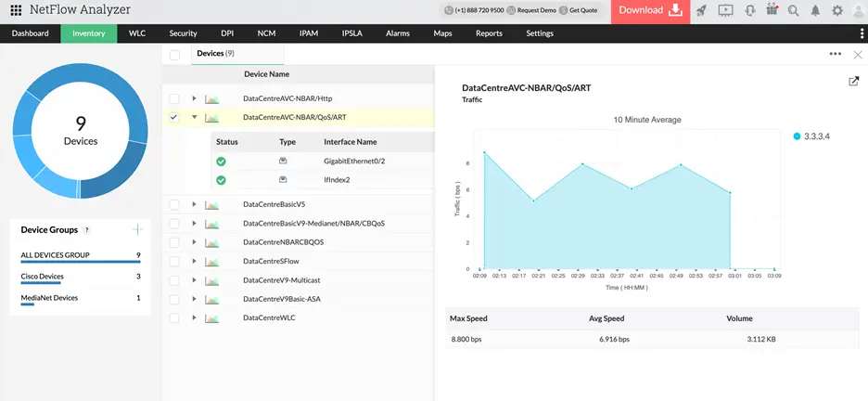Check the DataCentreBasicV9-Medianet/NBAR/CBQoS checkbox

coord(174,223)
